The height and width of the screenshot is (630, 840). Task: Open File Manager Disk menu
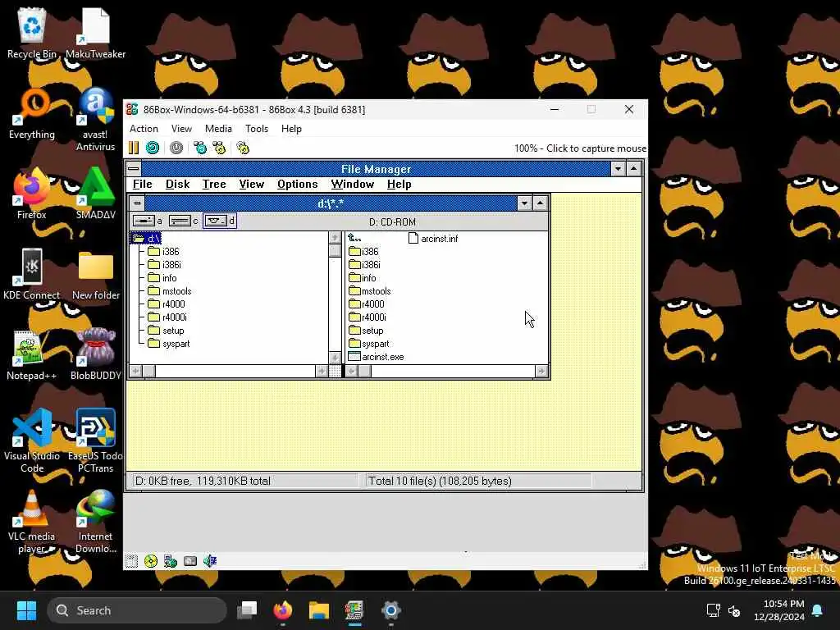pos(177,185)
